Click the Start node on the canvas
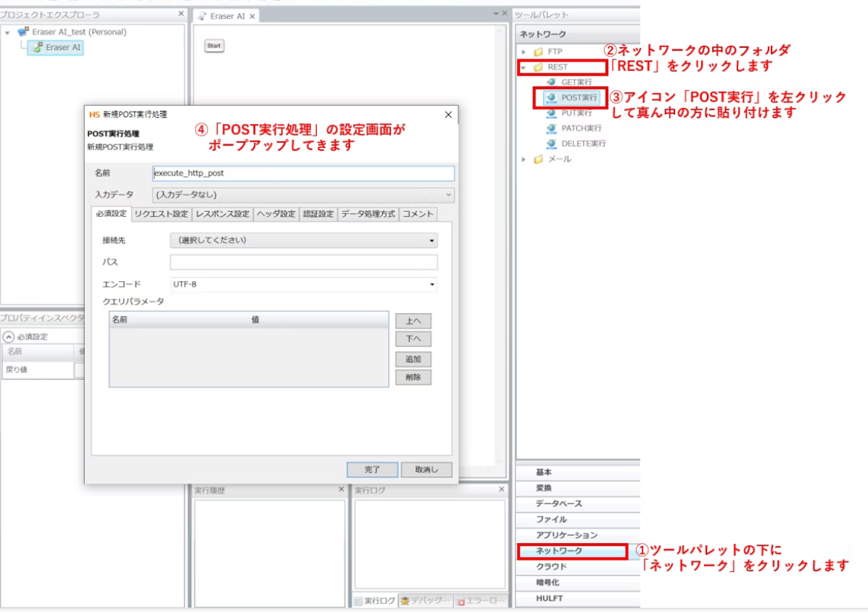The width and height of the screenshot is (868, 612). click(x=214, y=46)
